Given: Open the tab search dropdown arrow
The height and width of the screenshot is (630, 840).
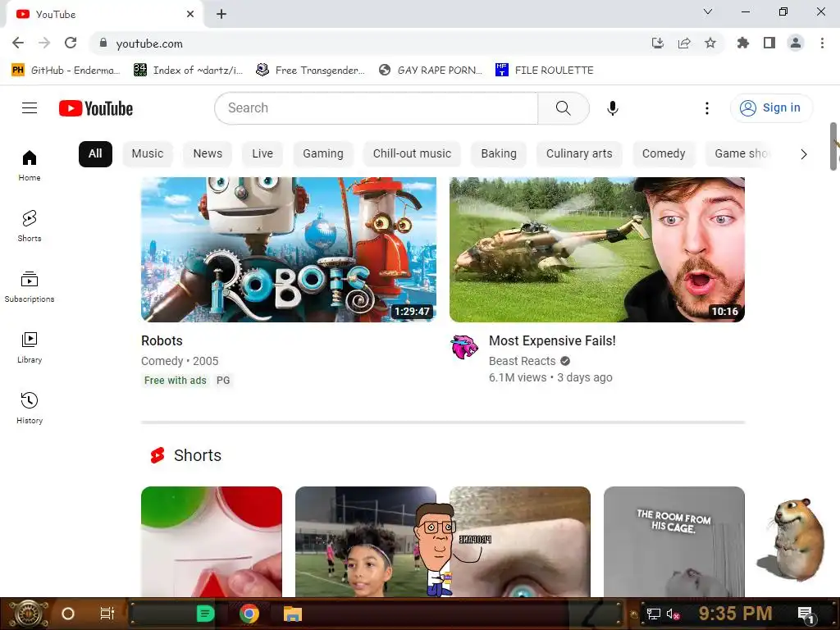Looking at the screenshot, I should point(708,11).
